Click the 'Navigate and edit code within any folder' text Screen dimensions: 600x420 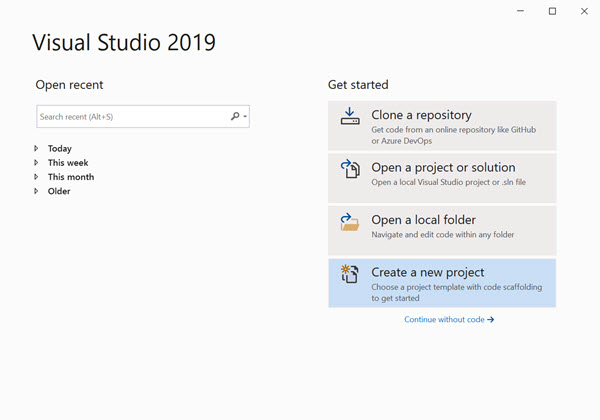point(443,234)
